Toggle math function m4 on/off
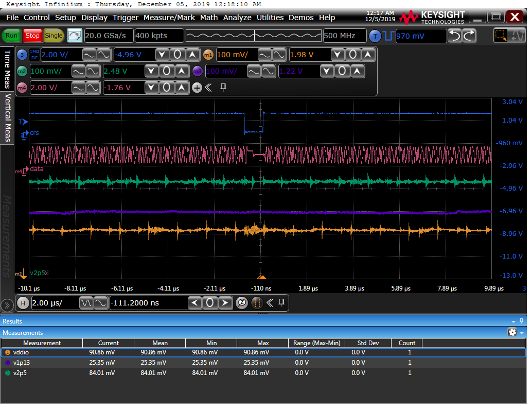This screenshot has height=409, width=532. pyautogui.click(x=22, y=88)
